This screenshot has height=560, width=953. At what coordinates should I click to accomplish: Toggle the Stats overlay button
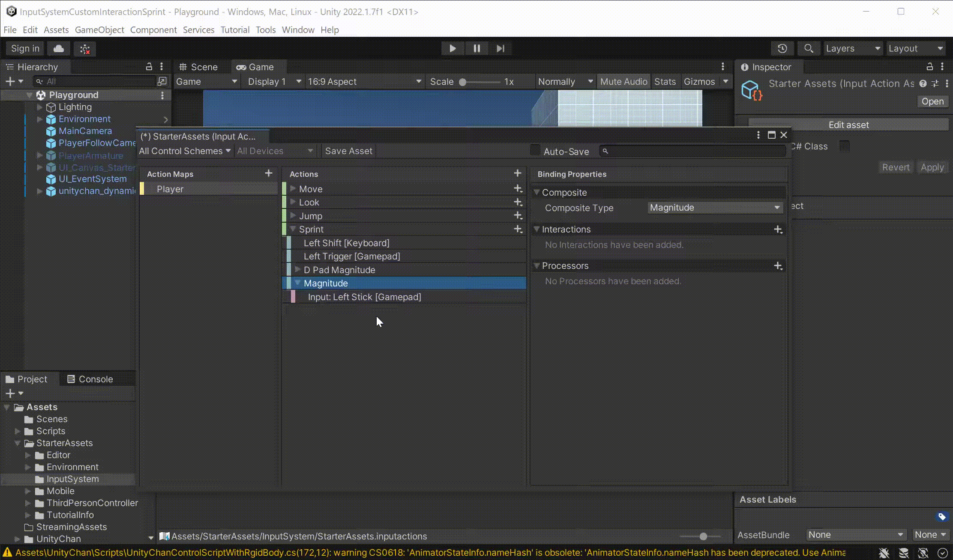[665, 81]
